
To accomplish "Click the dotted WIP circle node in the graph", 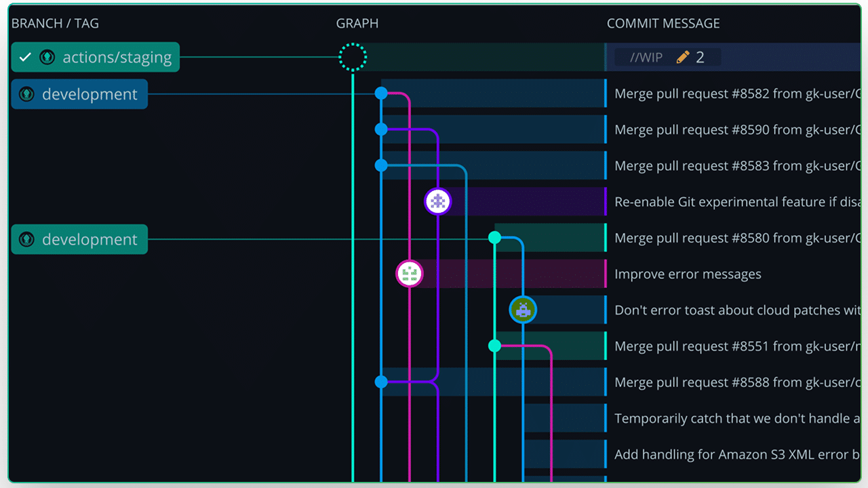I will click(353, 57).
